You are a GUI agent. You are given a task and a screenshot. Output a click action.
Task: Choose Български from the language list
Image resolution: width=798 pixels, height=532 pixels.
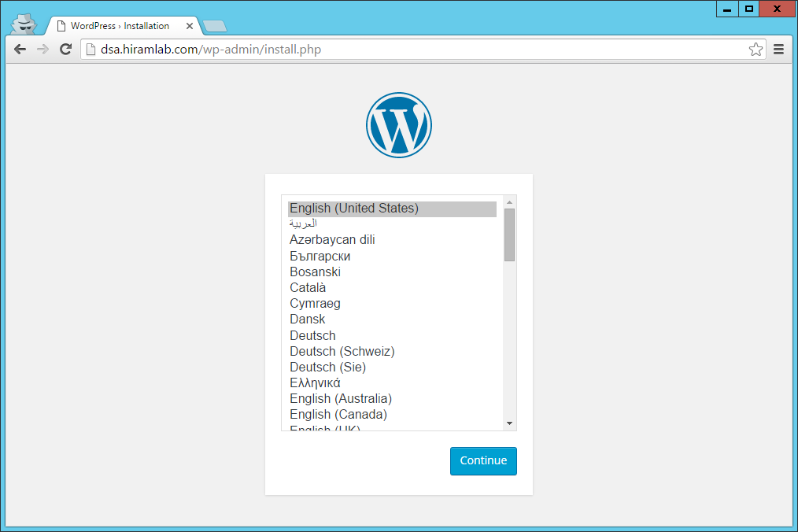coord(393,256)
